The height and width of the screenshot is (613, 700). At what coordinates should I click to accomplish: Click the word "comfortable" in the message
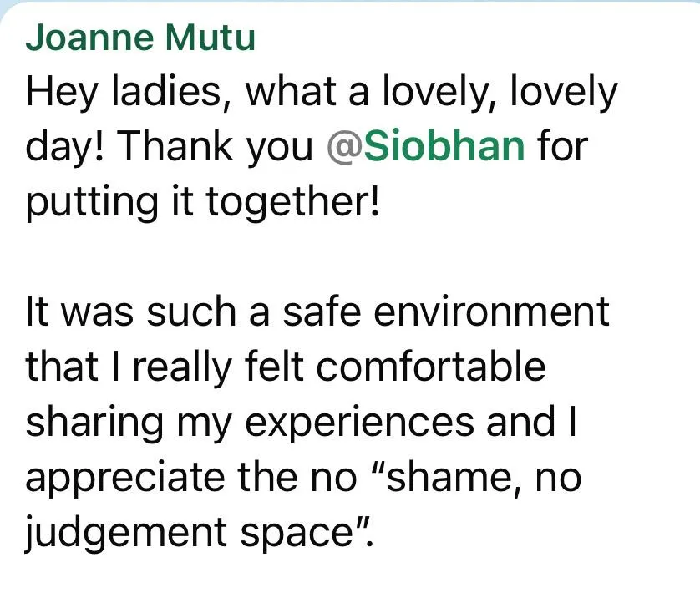click(431, 367)
